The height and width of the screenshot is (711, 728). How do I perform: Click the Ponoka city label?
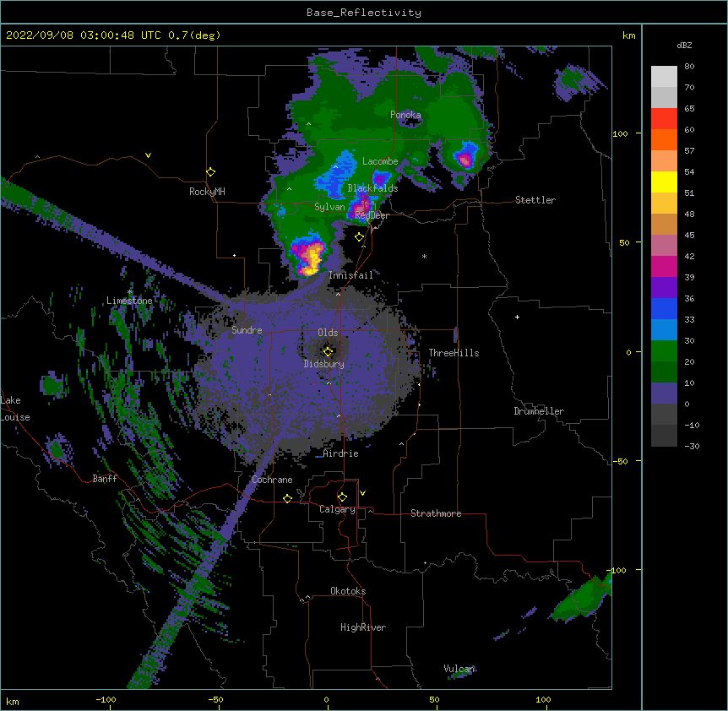(405, 115)
